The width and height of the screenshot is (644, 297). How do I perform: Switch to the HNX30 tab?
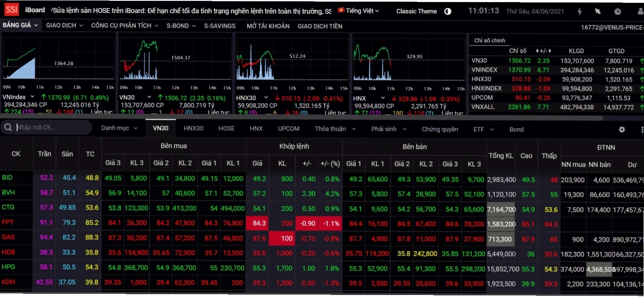(x=193, y=128)
